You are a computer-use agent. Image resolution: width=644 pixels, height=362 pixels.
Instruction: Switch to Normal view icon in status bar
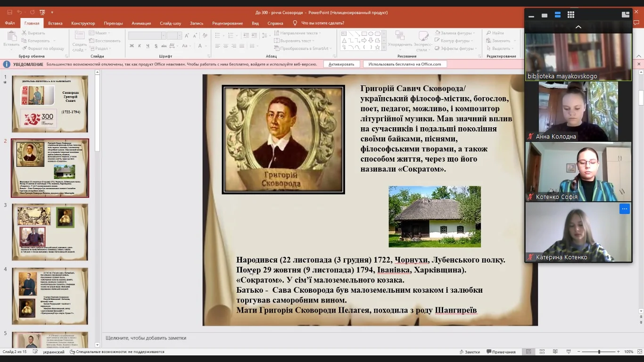528,352
